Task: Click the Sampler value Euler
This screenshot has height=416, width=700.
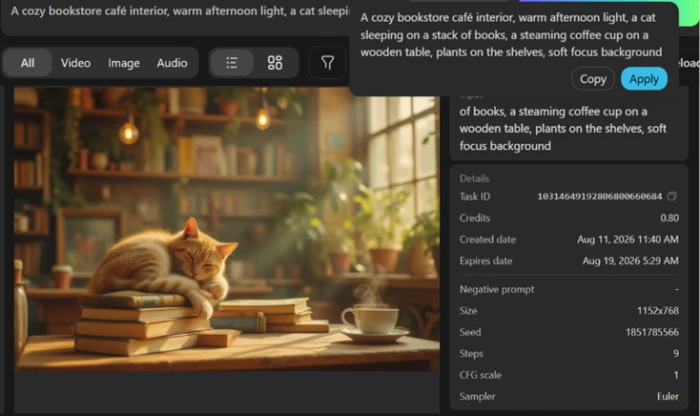Action: pyautogui.click(x=667, y=396)
